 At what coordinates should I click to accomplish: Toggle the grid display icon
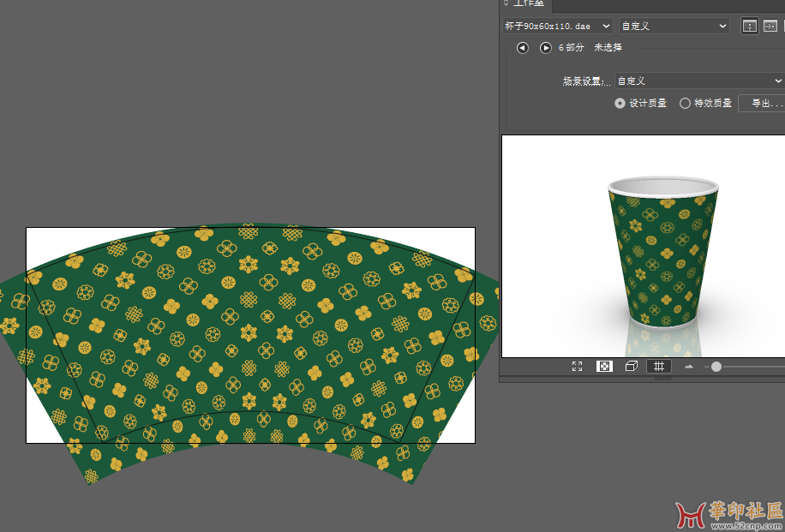click(x=658, y=366)
